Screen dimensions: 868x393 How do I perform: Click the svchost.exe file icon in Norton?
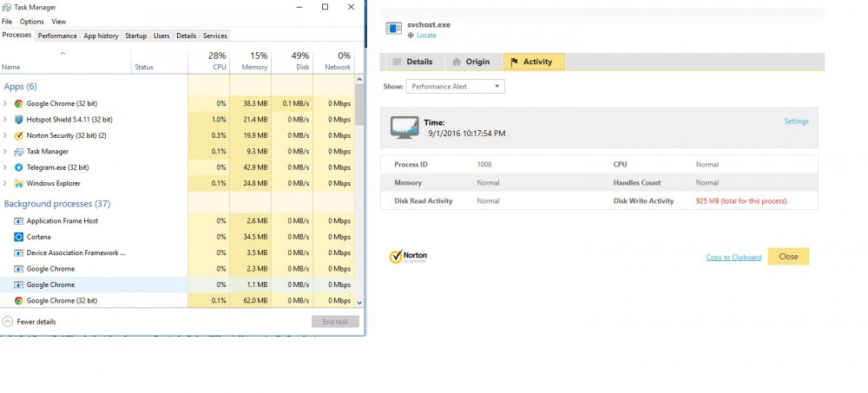tap(393, 29)
